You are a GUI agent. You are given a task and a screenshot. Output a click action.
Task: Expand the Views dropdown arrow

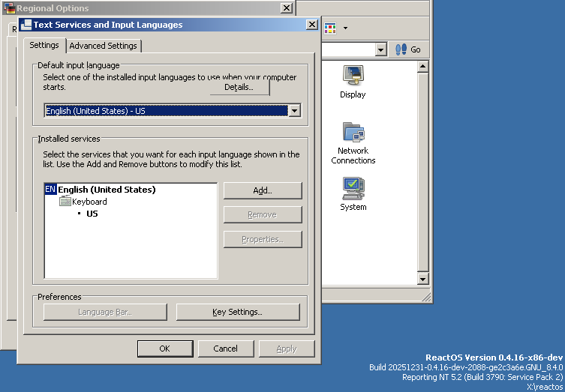point(345,28)
